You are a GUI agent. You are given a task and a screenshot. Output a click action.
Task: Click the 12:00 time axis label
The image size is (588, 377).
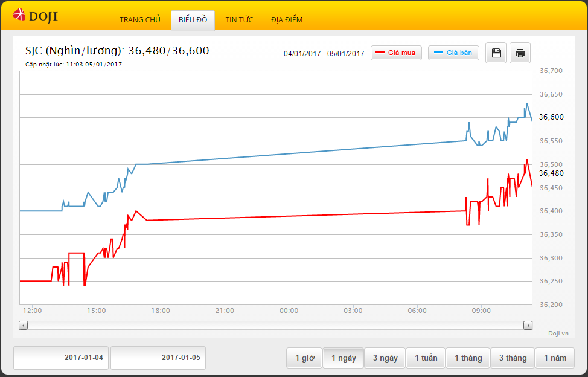32,311
